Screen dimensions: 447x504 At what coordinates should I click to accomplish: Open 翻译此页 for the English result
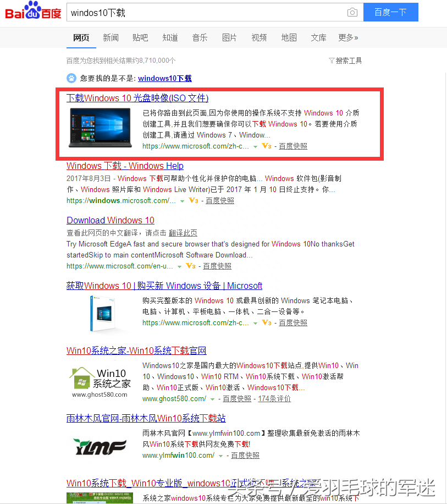183,233
